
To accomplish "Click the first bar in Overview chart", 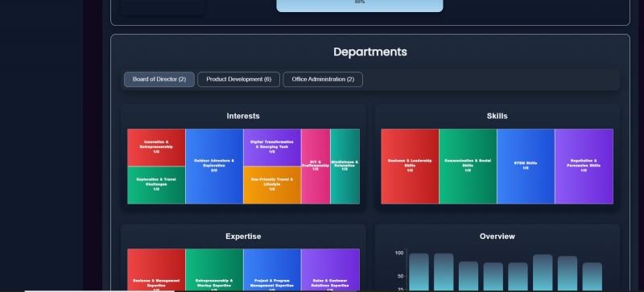I will [419, 272].
